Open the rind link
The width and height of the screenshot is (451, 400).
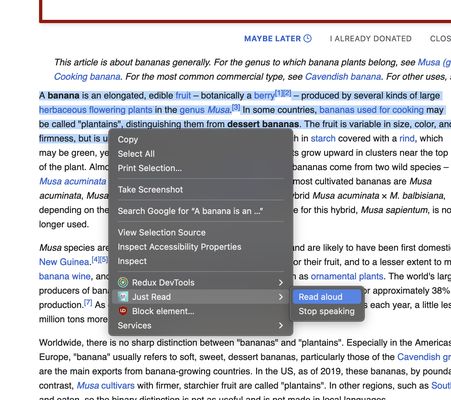point(407,139)
